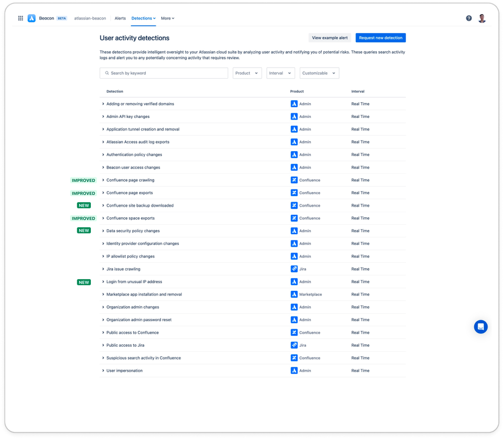
Task: Click Request new detection button
Action: point(380,38)
